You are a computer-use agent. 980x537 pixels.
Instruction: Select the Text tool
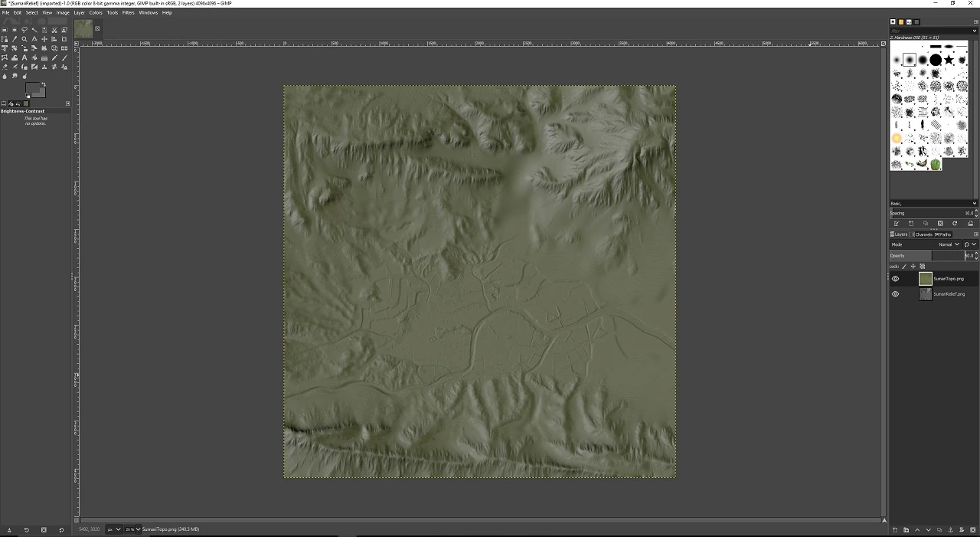[x=24, y=57]
